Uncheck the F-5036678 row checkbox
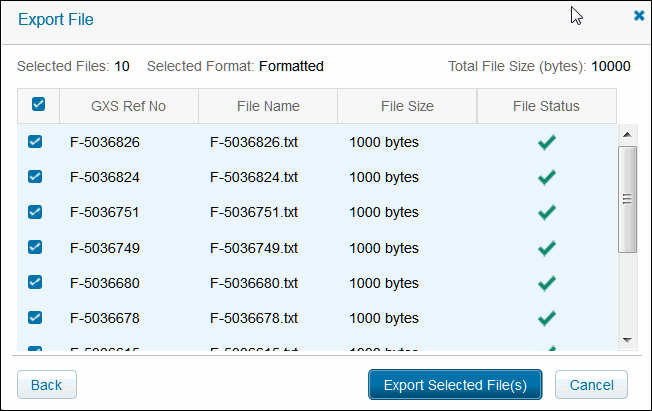 (x=35, y=318)
